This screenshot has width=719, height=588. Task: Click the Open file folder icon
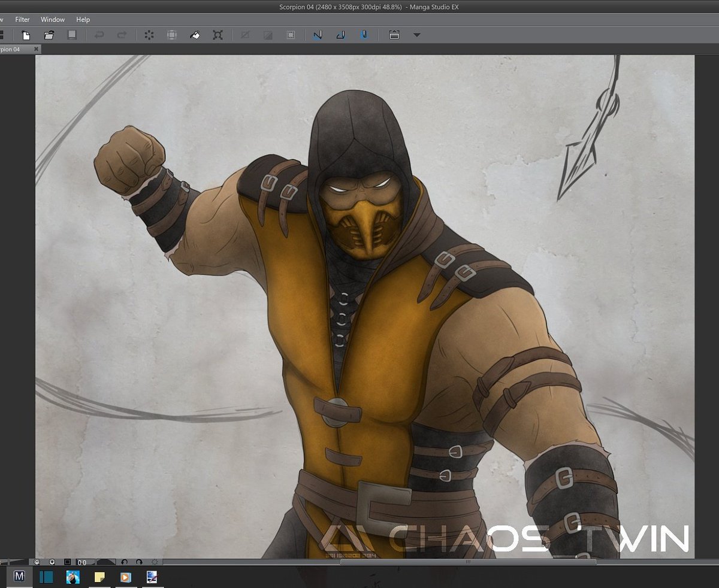(x=49, y=35)
